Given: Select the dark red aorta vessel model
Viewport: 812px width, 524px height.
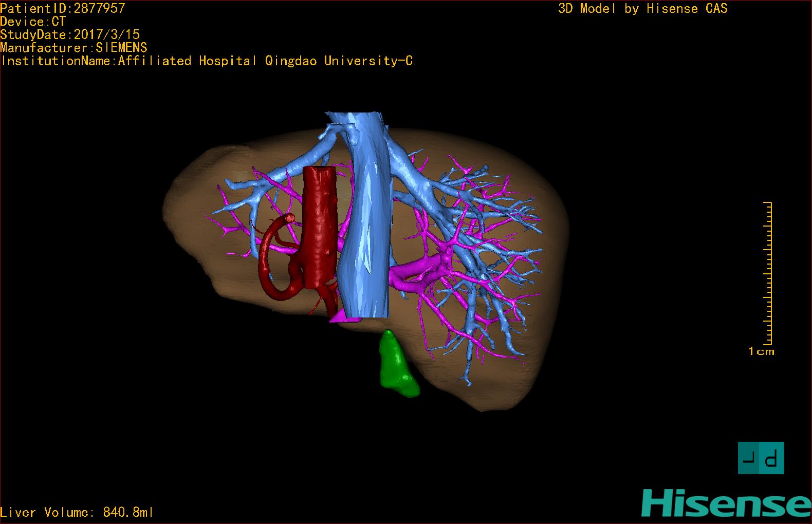Looking at the screenshot, I should (x=319, y=226).
